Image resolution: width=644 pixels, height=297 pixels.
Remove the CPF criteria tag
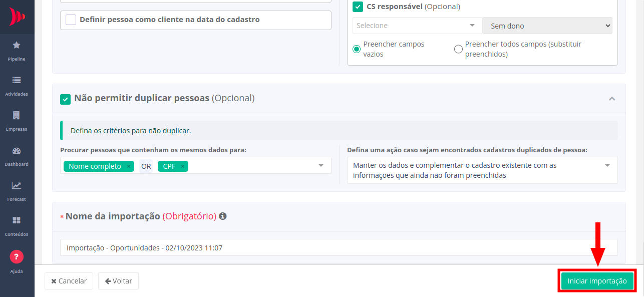183,166
